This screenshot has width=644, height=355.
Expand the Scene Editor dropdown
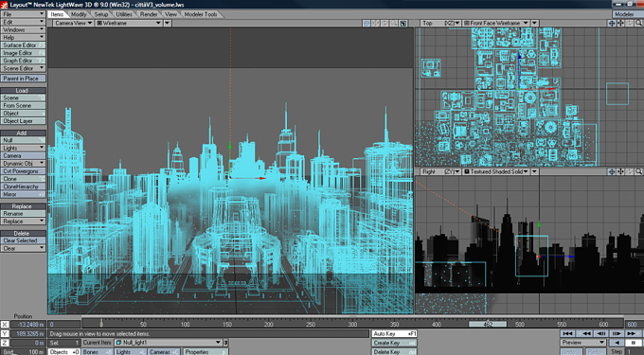(x=23, y=68)
